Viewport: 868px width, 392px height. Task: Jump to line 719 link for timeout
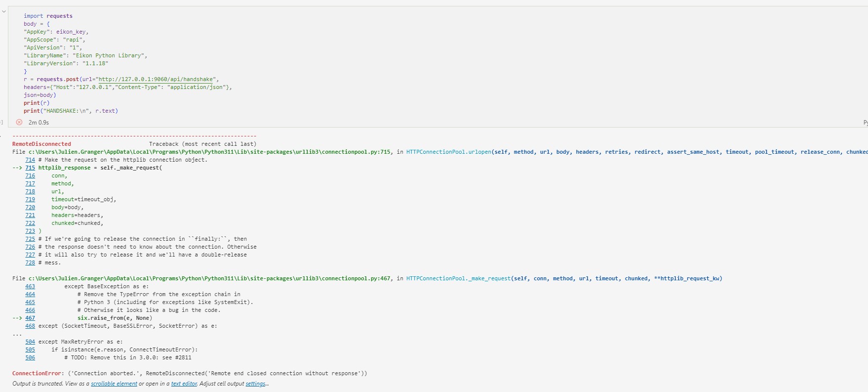[30, 199]
